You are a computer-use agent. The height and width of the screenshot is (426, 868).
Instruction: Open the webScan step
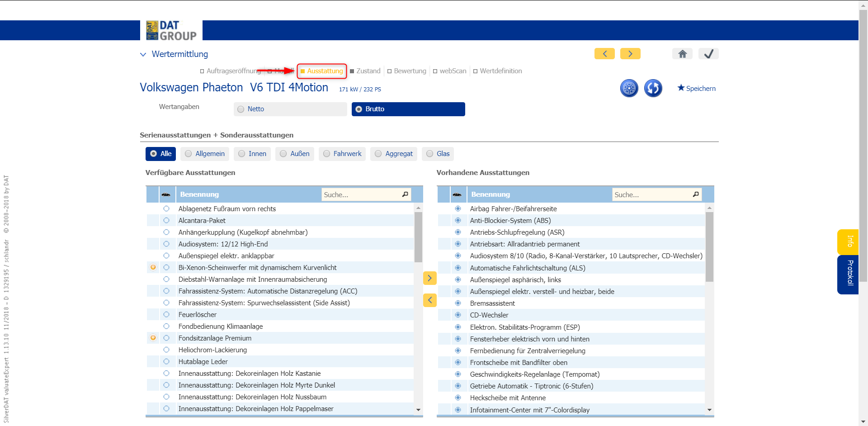click(x=450, y=71)
